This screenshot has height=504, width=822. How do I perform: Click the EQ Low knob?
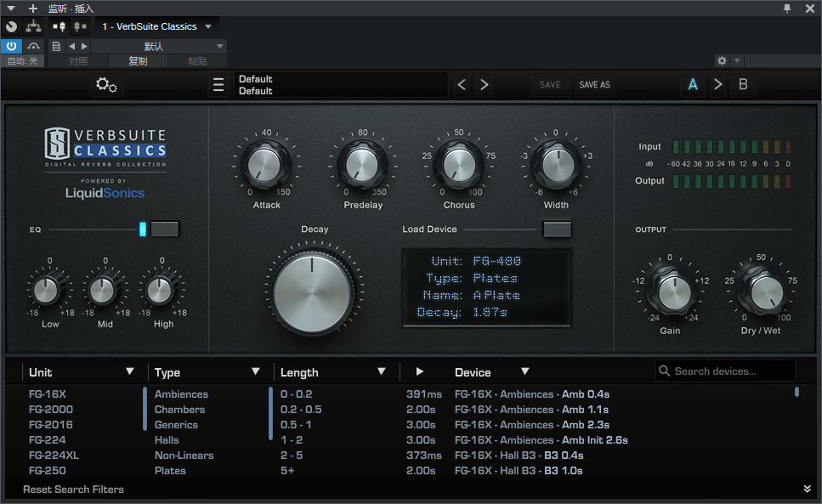pyautogui.click(x=48, y=290)
